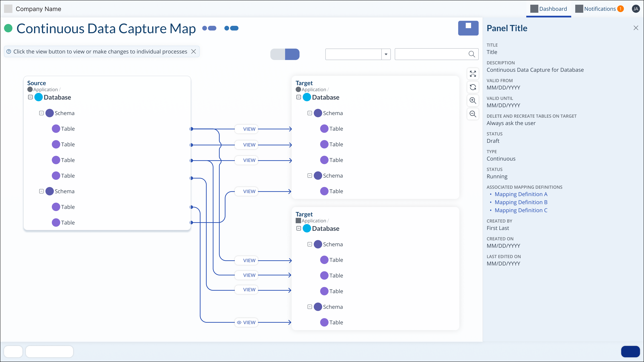Click the JA user avatar
Image resolution: width=644 pixels, height=362 pixels.
636,9
